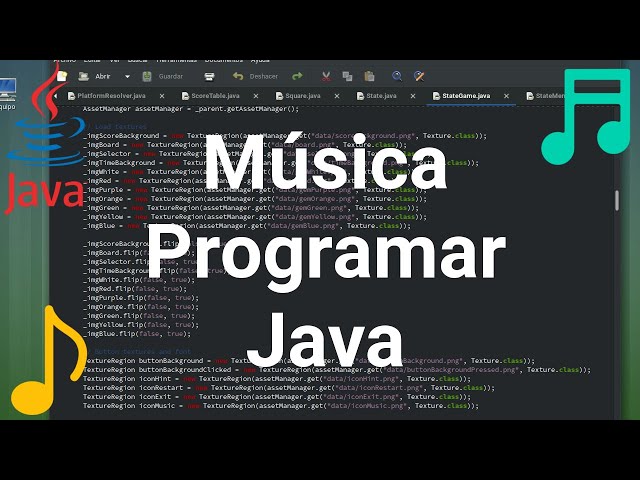Click the code line starting 'AssetManager assetManager'
640x480 pixels.
click(191, 109)
